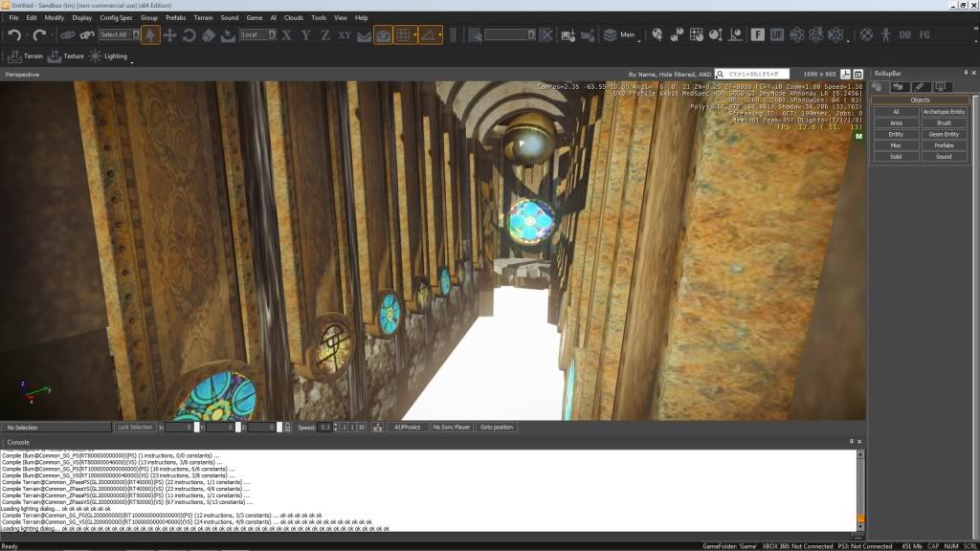
Task: Open the DB Database View
Action: [905, 35]
